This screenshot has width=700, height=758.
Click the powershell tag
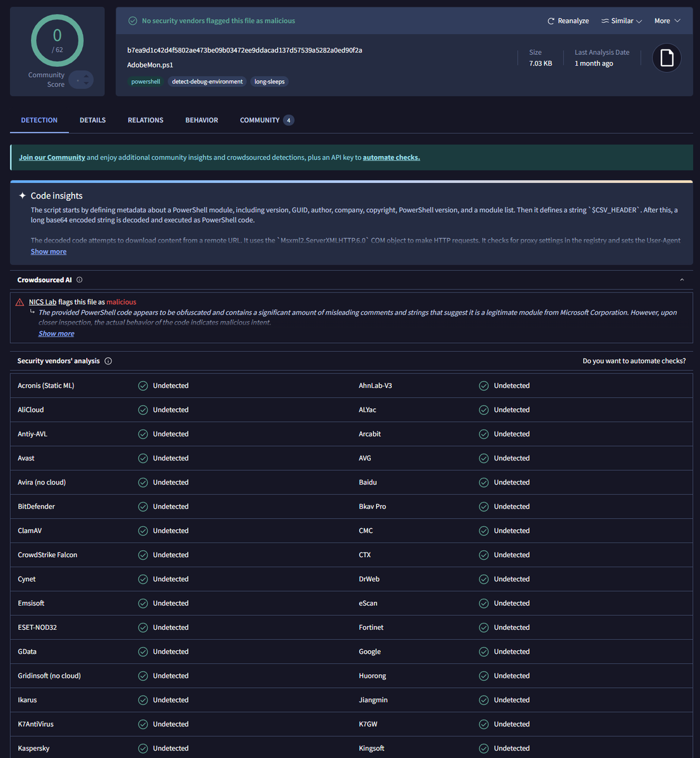[145, 81]
